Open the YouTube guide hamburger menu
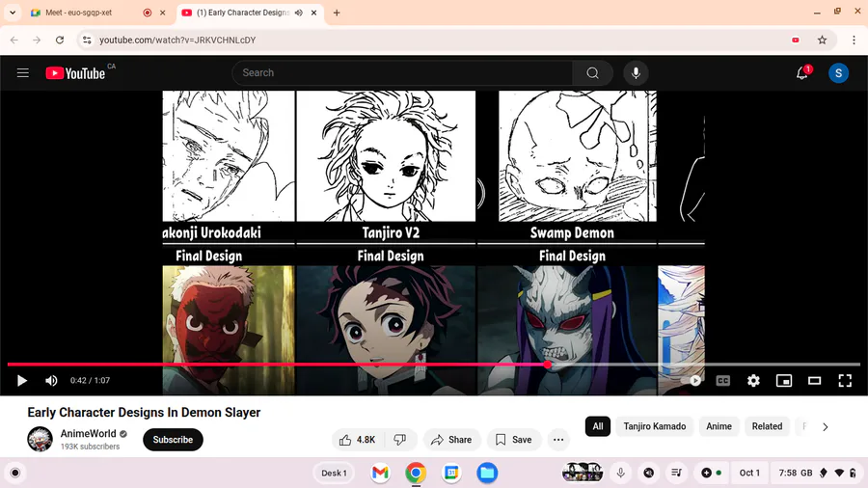Viewport: 868px width, 488px height. 23,73
